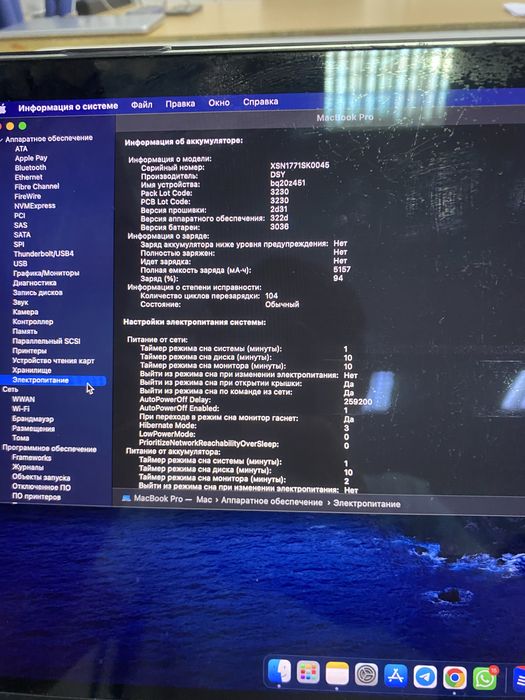Open the Информация о системе menu
Viewport: 525px width, 700px height.
(x=68, y=107)
